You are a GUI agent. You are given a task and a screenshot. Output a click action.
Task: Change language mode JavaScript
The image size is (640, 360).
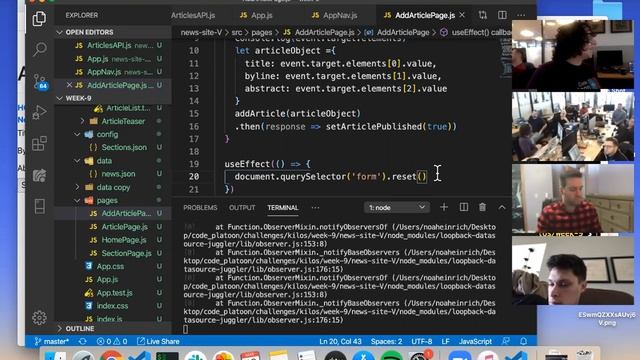pos(475,341)
